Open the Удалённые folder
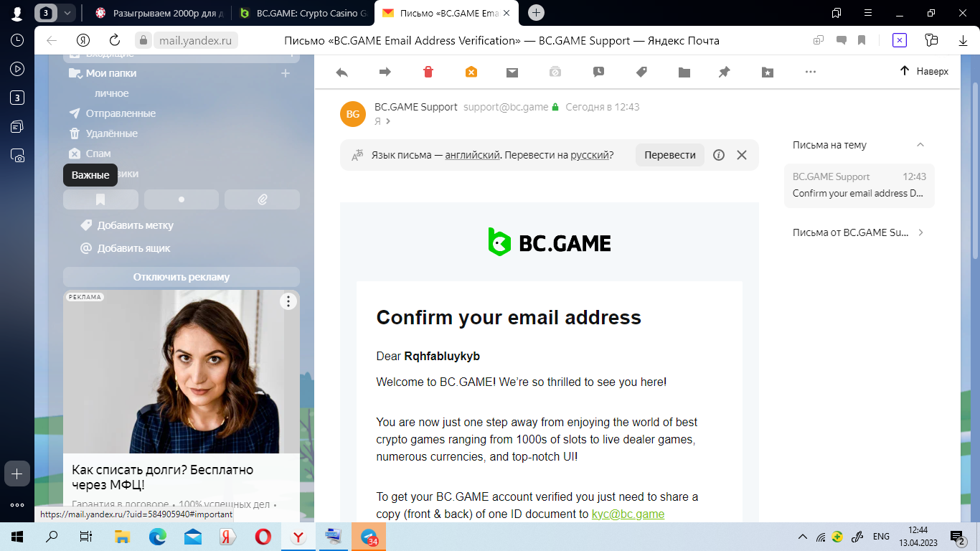Image resolution: width=980 pixels, height=551 pixels. pos(111,133)
